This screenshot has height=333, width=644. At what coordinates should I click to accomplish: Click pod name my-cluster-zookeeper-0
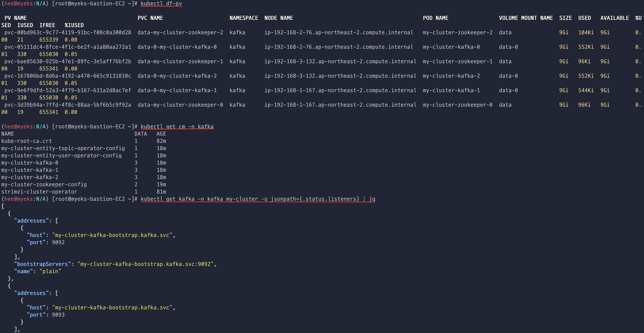[457, 105]
